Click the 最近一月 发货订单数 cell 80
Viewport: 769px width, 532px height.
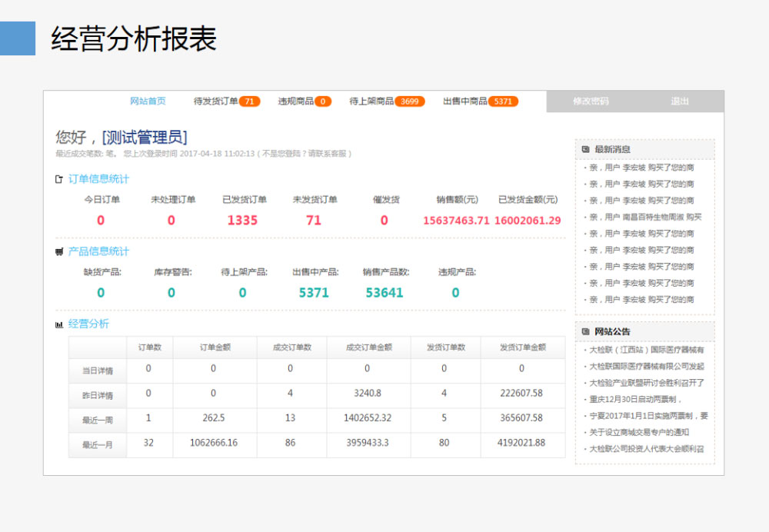tap(444, 443)
